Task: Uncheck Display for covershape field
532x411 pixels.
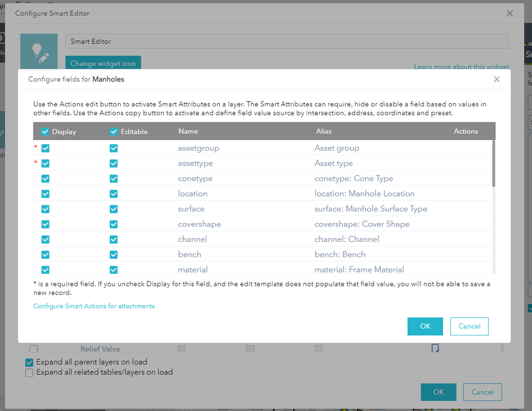Action: click(x=45, y=225)
